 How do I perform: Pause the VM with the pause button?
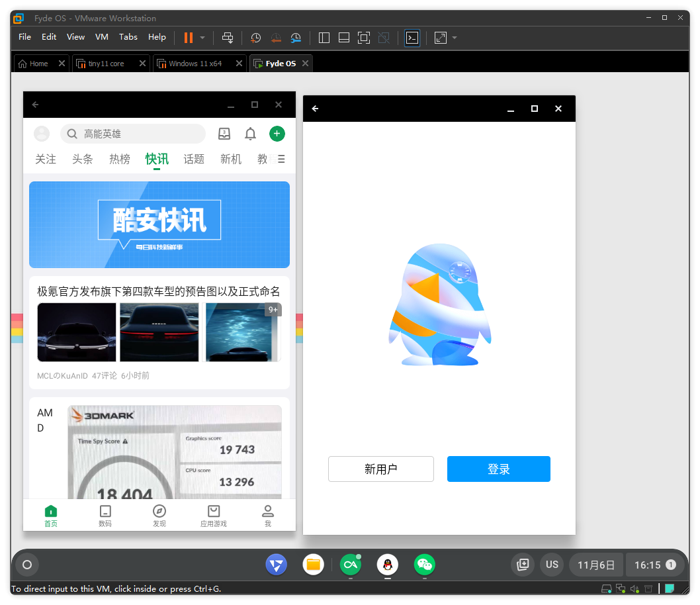click(x=189, y=38)
